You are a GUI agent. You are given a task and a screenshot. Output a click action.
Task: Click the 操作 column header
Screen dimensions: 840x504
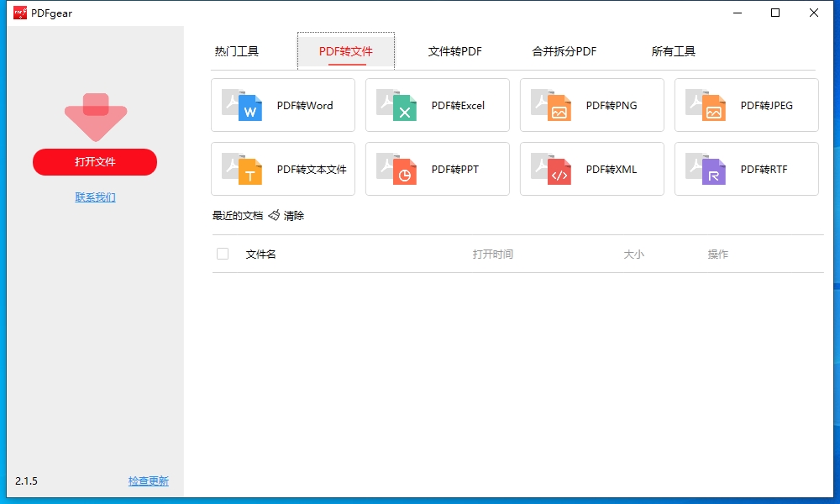[x=718, y=254]
